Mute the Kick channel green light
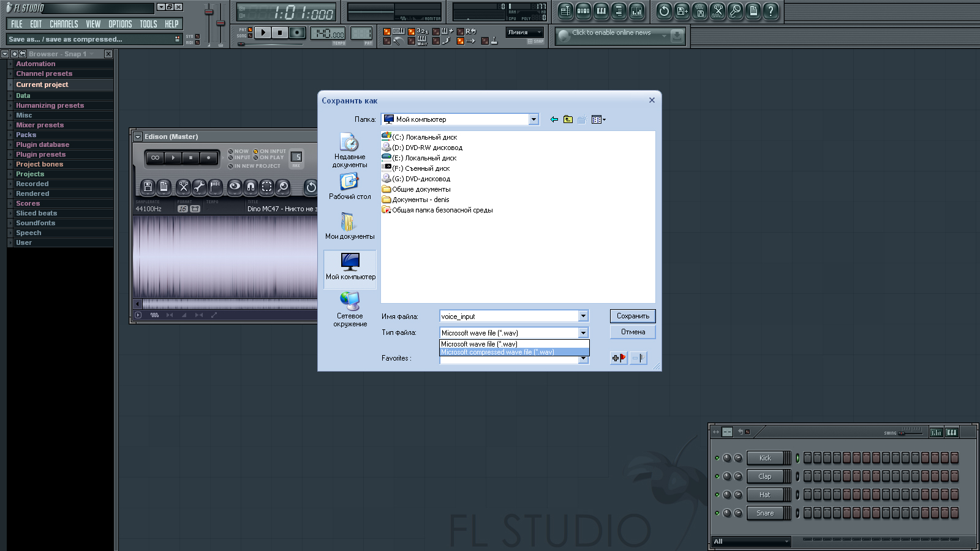This screenshot has width=980, height=551. click(717, 458)
